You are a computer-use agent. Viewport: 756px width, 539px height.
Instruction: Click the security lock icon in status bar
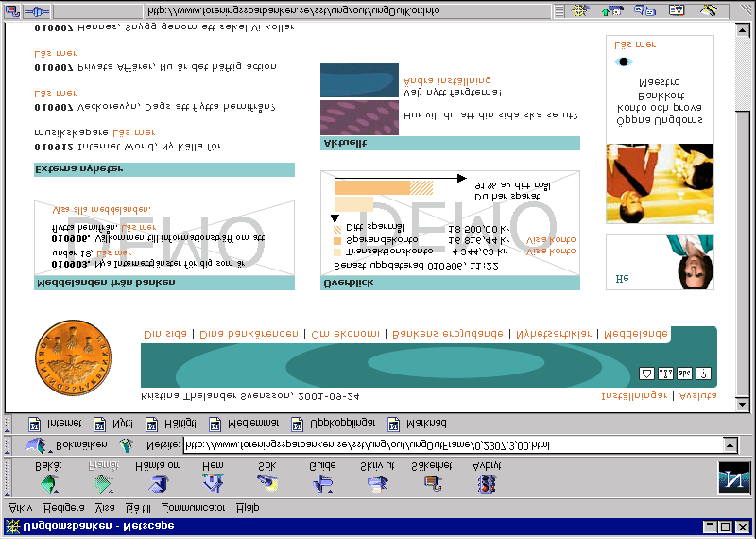pyautogui.click(x=11, y=10)
